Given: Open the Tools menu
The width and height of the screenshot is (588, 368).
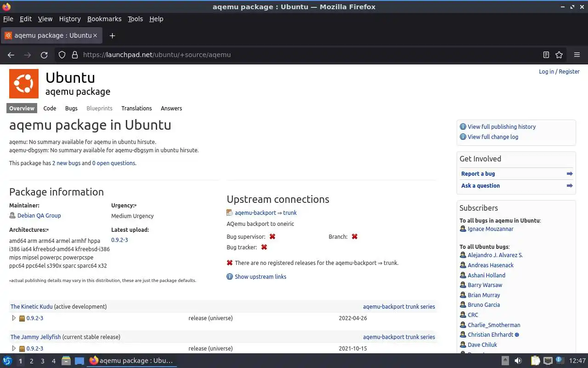Looking at the screenshot, I should pos(136,19).
